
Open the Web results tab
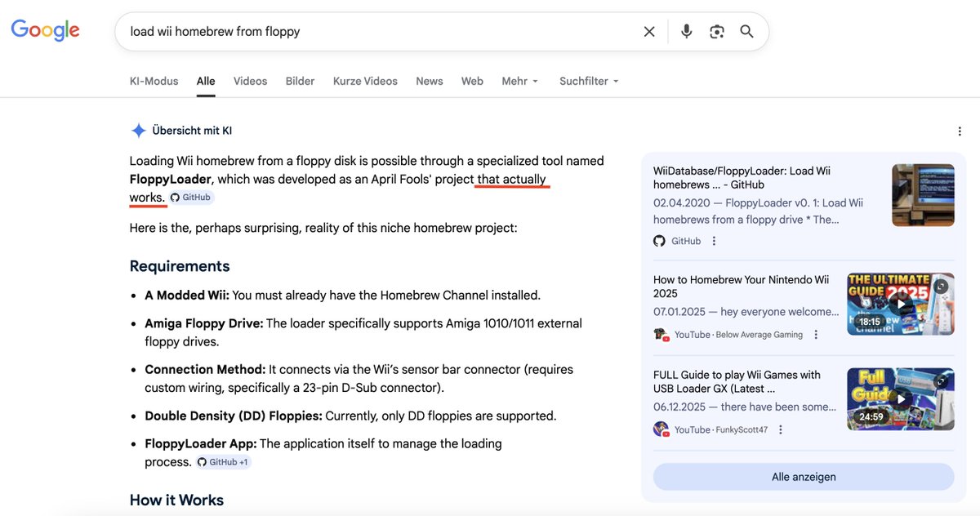coord(472,81)
